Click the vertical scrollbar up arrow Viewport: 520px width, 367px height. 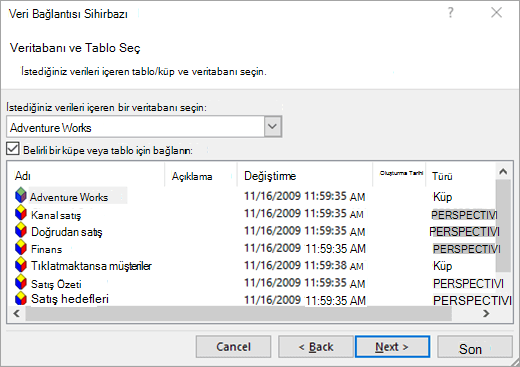pos(503,172)
